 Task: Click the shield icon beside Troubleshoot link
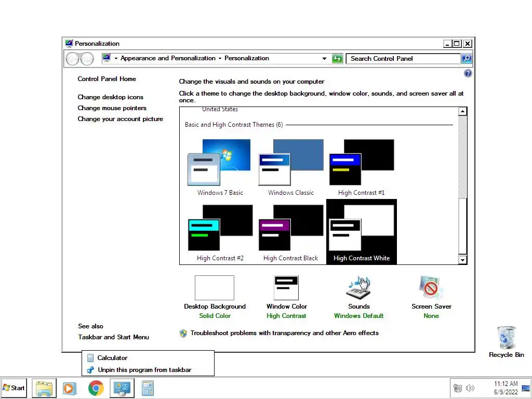183,333
